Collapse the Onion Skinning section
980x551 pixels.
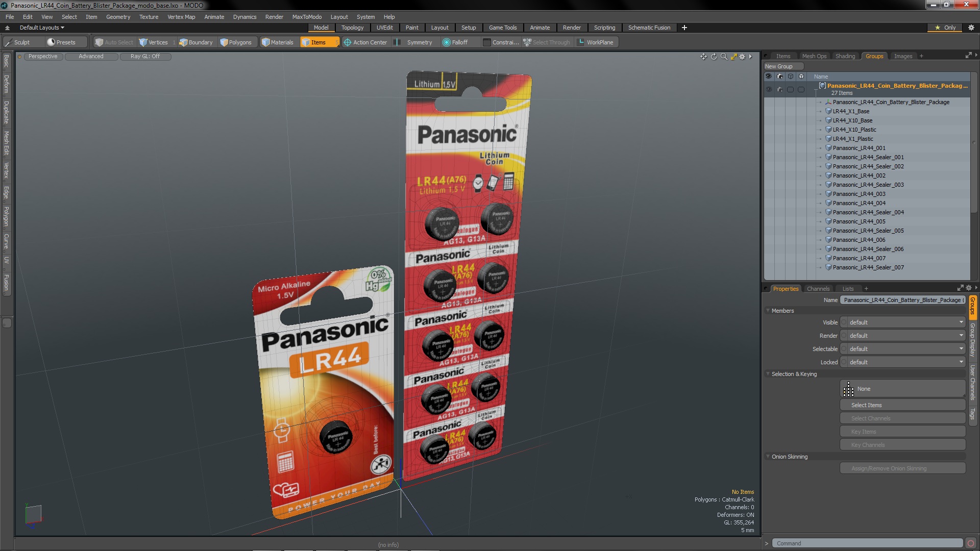(768, 457)
